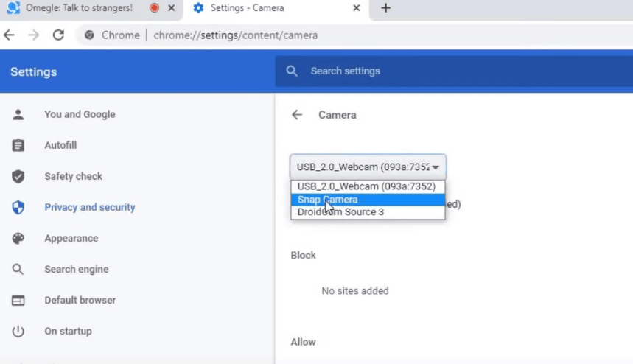Close the Settings - Camera tab
Screen dimensions: 633x364
(356, 7)
